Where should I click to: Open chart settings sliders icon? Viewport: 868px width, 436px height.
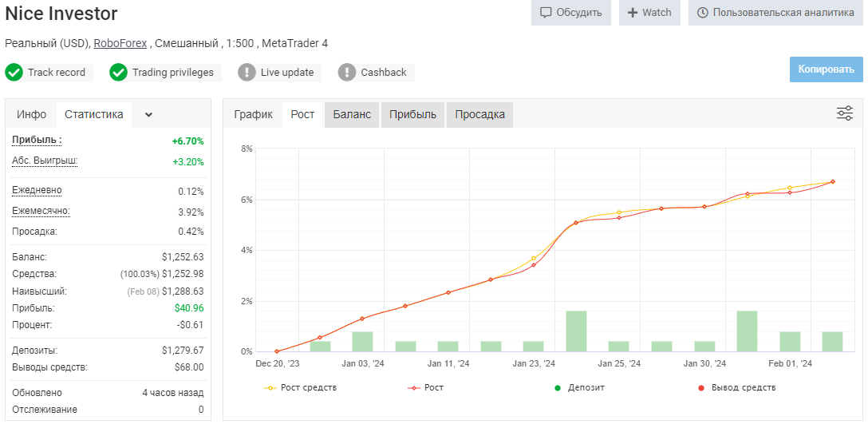click(844, 113)
